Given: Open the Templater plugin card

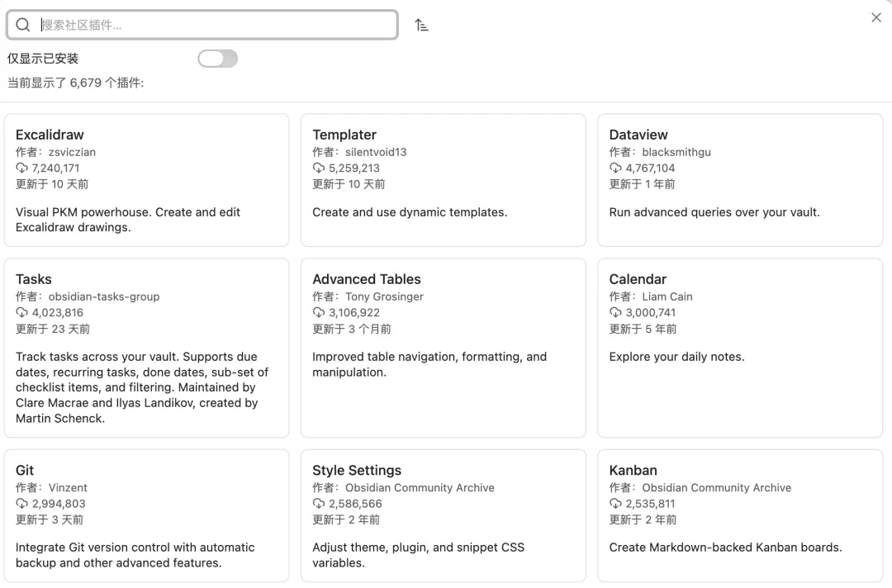Looking at the screenshot, I should click(x=444, y=180).
